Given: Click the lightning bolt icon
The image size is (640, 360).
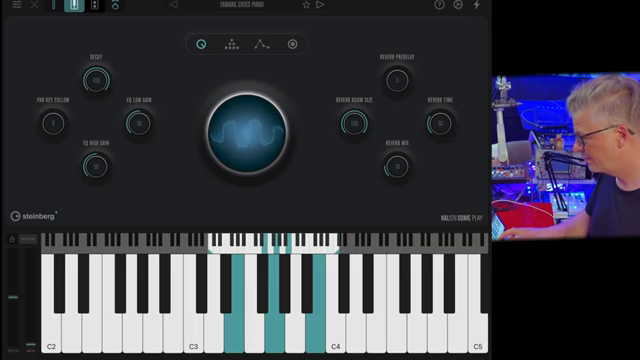Looking at the screenshot, I should pyautogui.click(x=476, y=4).
